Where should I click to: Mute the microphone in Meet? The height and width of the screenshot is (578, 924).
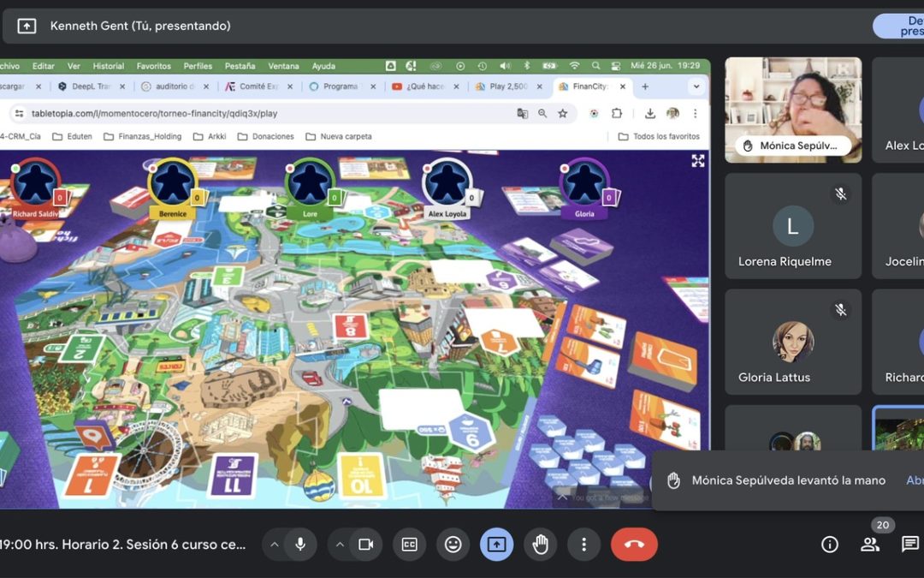[x=300, y=545]
